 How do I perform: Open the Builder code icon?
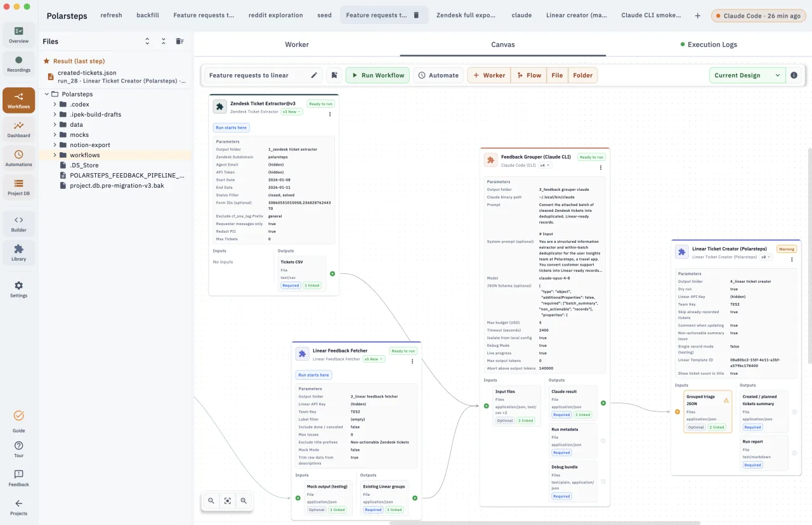pyautogui.click(x=18, y=224)
